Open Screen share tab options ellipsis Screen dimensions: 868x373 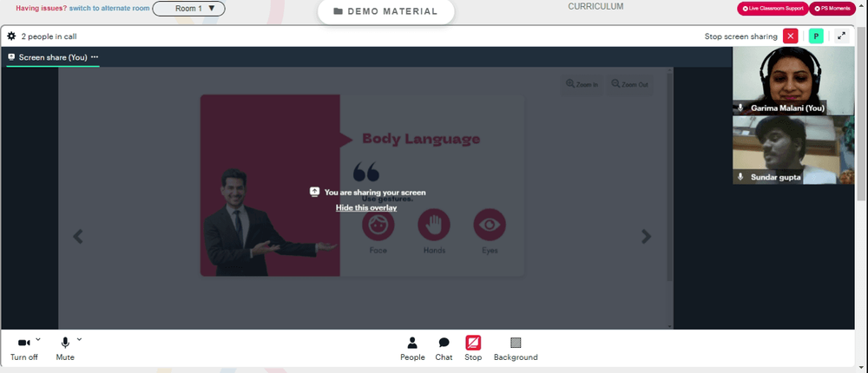(x=95, y=57)
